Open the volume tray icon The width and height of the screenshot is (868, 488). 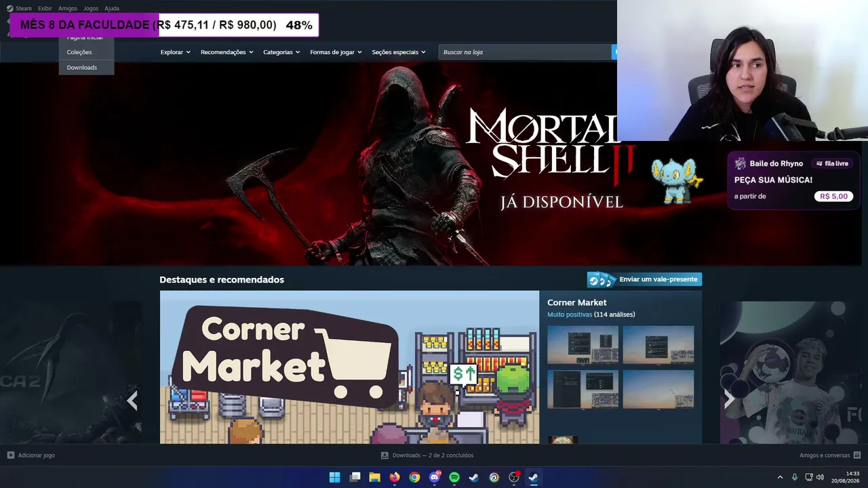tap(821, 477)
